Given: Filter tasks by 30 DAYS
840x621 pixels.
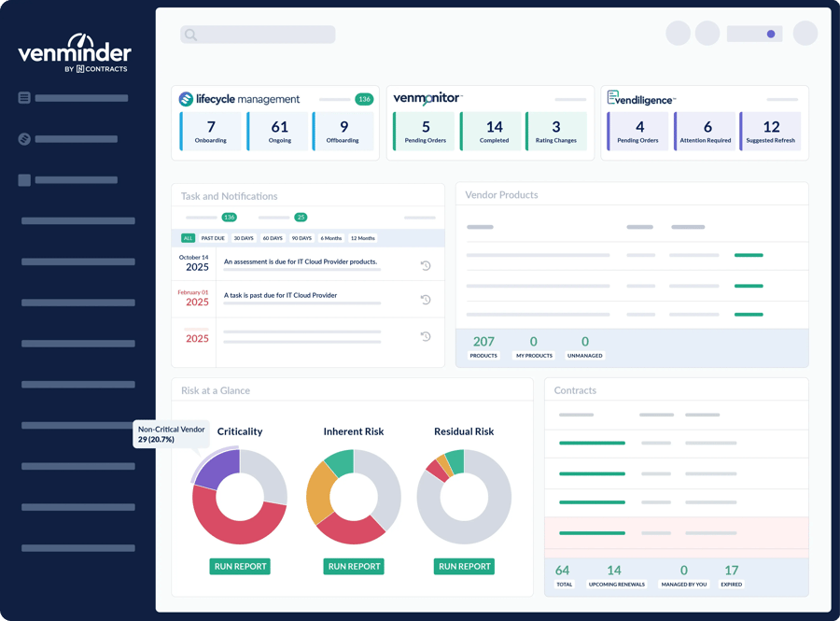Looking at the screenshot, I should coord(244,238).
